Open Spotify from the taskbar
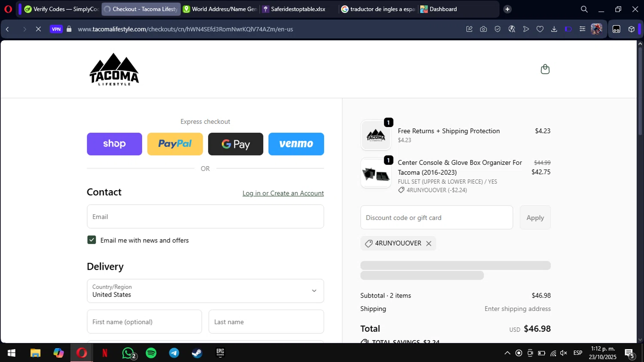644x362 pixels. 151,353
